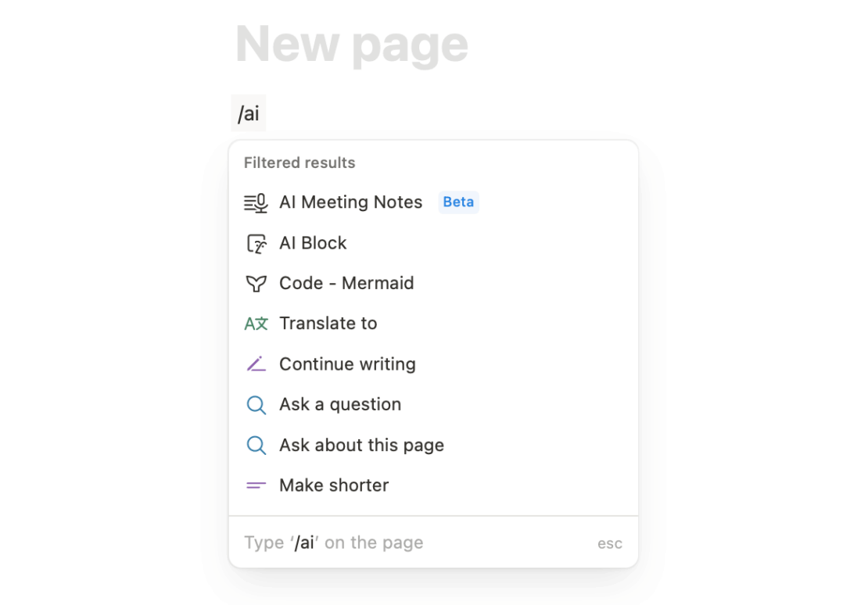Select the Code - Mermaid diagram icon

tap(256, 283)
